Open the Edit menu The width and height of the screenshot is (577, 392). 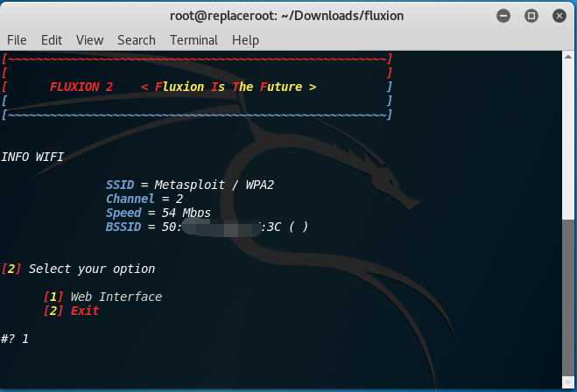pos(52,40)
